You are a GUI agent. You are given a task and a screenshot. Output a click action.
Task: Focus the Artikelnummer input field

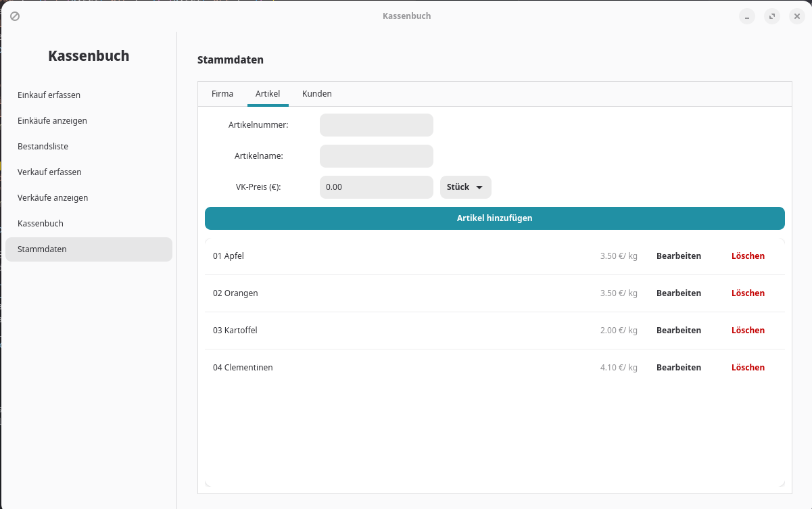pos(376,125)
